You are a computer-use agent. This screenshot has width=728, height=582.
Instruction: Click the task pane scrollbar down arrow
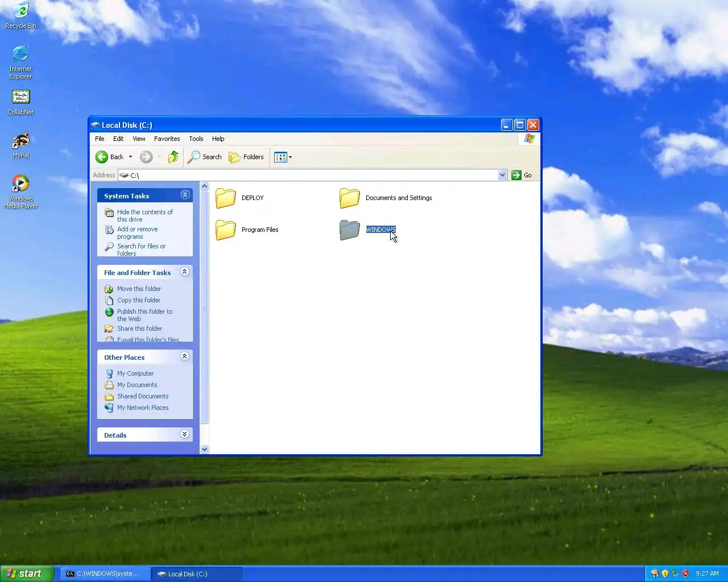pos(205,449)
